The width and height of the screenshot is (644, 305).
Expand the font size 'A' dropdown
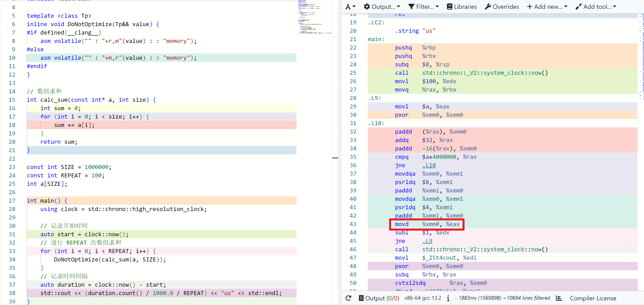coord(350,7)
